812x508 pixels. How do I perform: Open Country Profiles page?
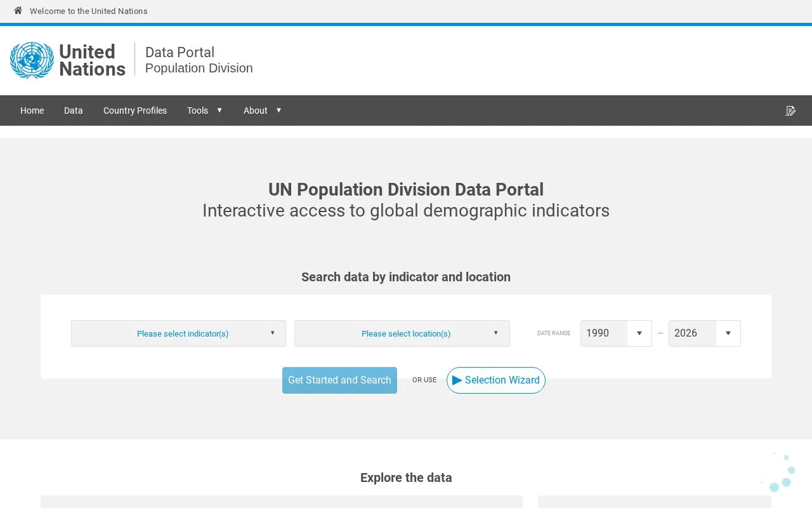[135, 110]
